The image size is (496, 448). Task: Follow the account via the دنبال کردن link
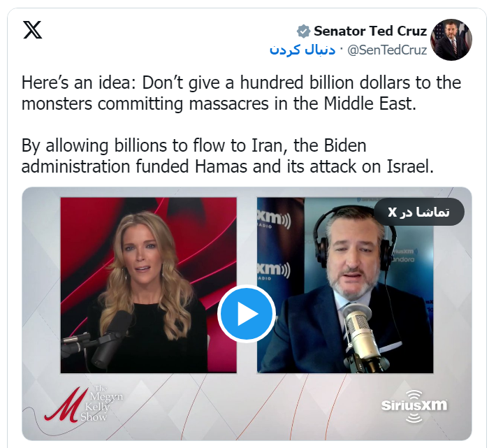[x=302, y=50]
